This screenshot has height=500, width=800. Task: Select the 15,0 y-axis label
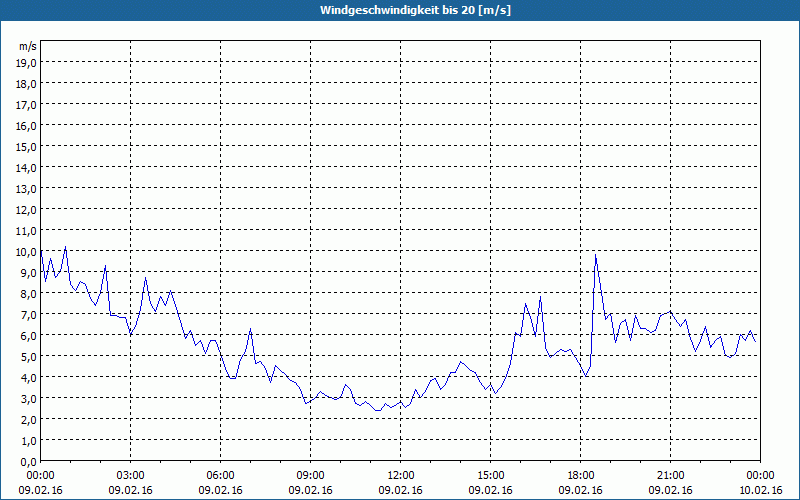point(26,146)
